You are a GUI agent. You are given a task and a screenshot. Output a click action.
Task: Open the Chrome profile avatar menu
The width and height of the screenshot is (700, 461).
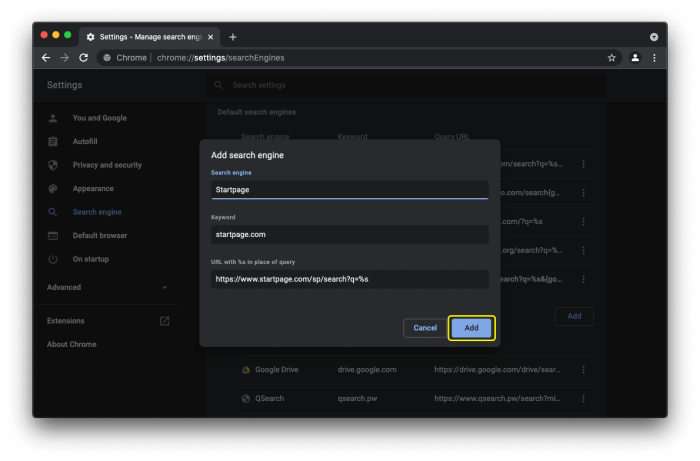tap(635, 58)
